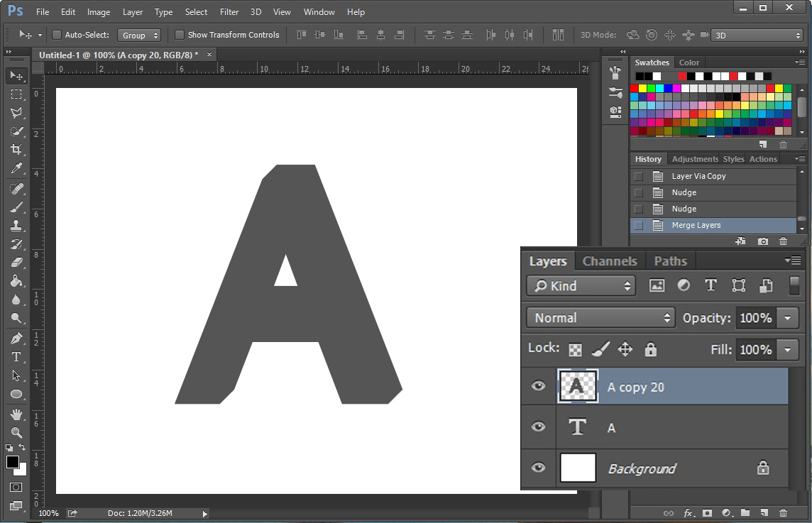The height and width of the screenshot is (523, 812).
Task: Filter layers by type (T) icon
Action: [710, 285]
